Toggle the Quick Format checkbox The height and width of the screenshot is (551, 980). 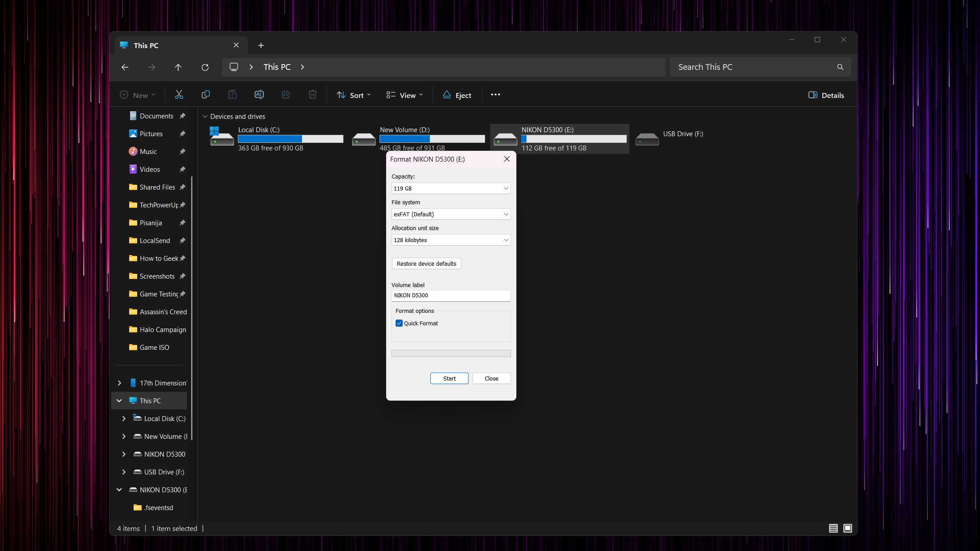coord(399,323)
